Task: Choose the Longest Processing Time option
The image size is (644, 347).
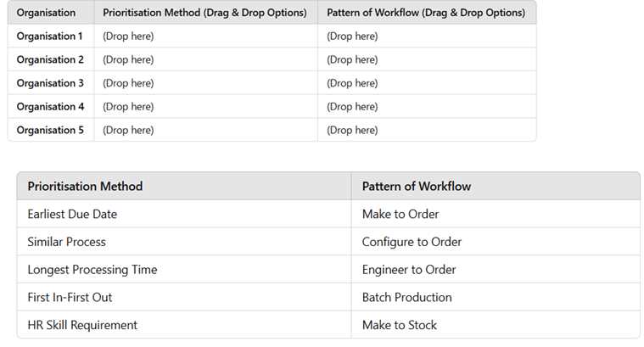Action: 92,270
